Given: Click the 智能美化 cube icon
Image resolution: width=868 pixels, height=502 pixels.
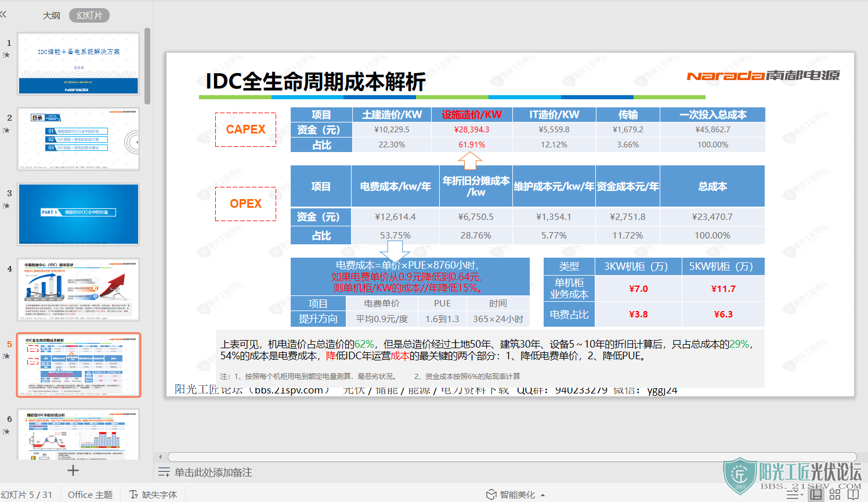Looking at the screenshot, I should 491,494.
